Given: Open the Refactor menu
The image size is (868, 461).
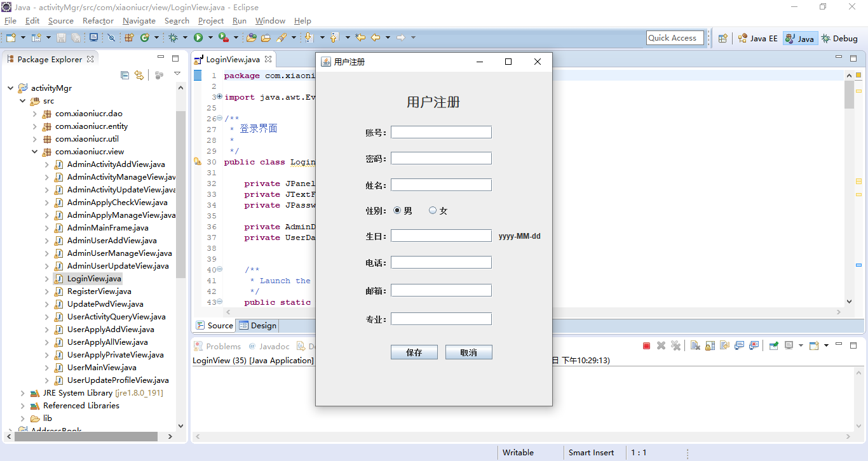Looking at the screenshot, I should tap(98, 21).
